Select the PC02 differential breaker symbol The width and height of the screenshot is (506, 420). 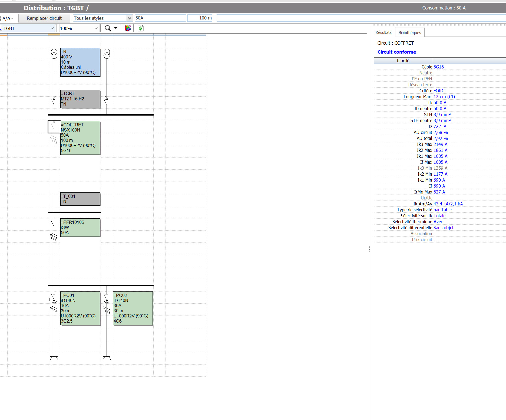[106, 300]
